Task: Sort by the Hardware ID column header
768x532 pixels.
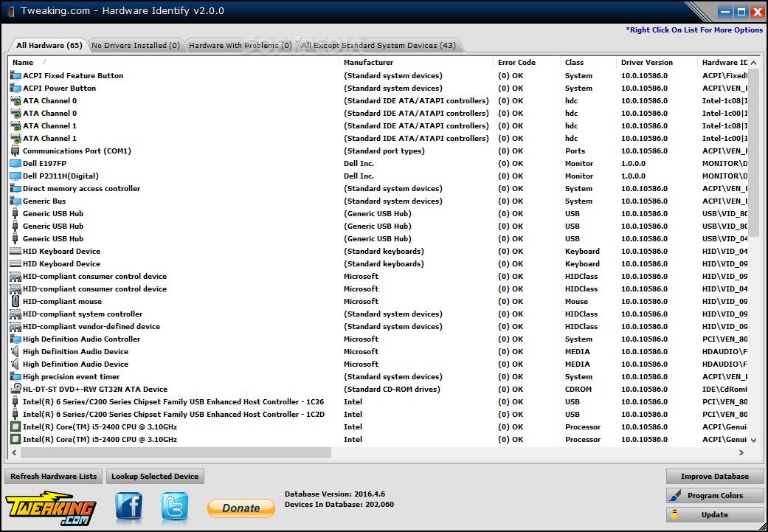Action: (723, 62)
